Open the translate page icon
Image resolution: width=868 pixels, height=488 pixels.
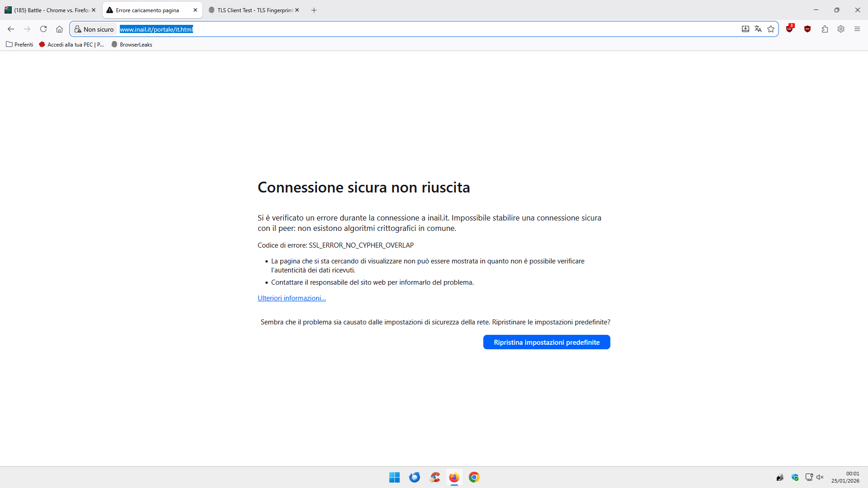758,29
